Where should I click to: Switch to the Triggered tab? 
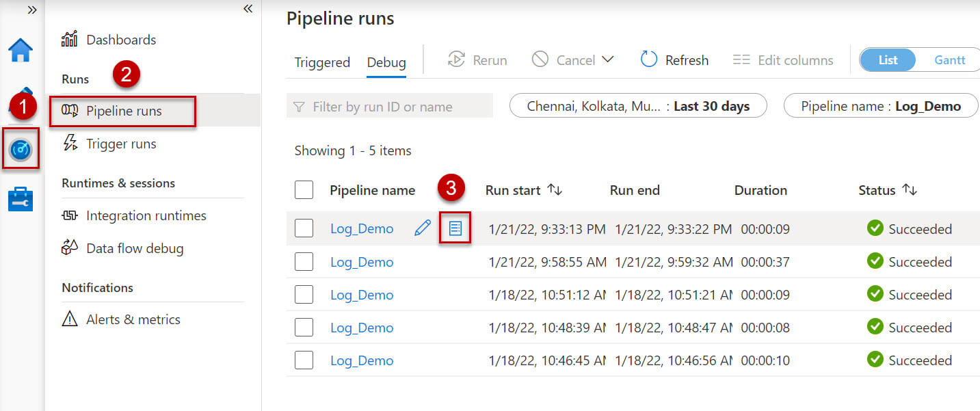(322, 62)
